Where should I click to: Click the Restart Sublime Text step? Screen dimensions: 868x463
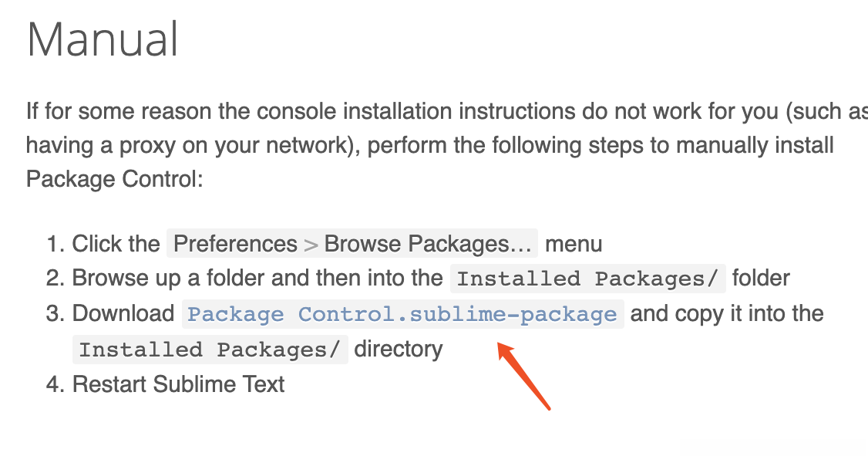(178, 384)
